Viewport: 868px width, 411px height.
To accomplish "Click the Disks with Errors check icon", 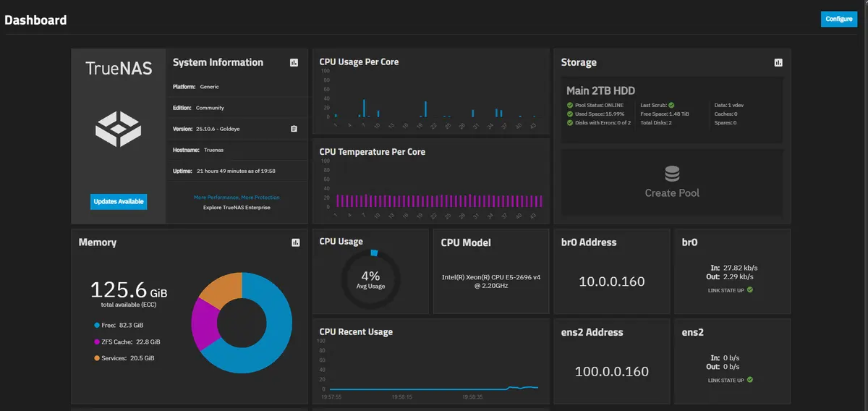I will [569, 122].
